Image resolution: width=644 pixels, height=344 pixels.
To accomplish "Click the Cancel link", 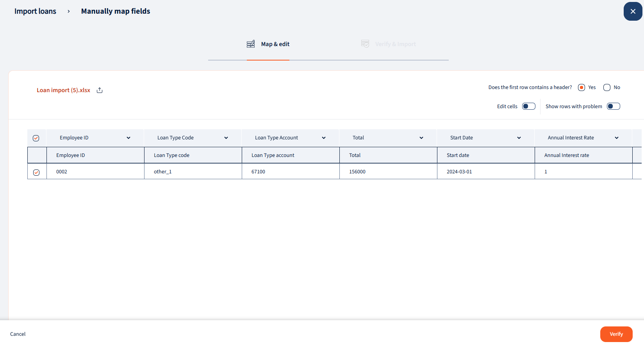I will [18, 334].
